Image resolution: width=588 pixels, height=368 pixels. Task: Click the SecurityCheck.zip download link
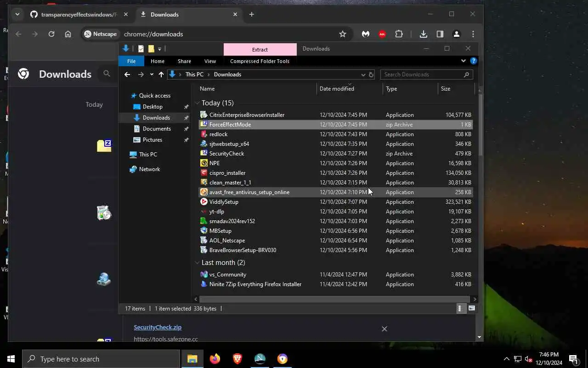tap(158, 328)
